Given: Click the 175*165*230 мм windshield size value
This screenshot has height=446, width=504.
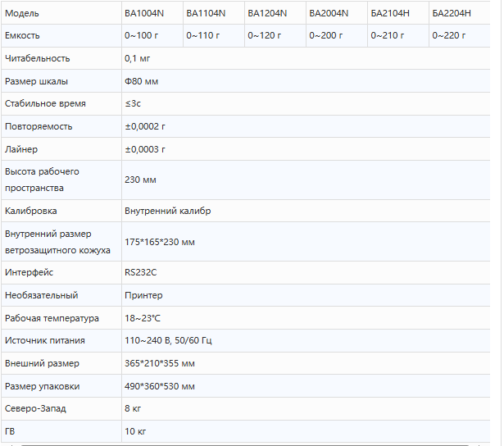Looking at the screenshot, I should (160, 242).
